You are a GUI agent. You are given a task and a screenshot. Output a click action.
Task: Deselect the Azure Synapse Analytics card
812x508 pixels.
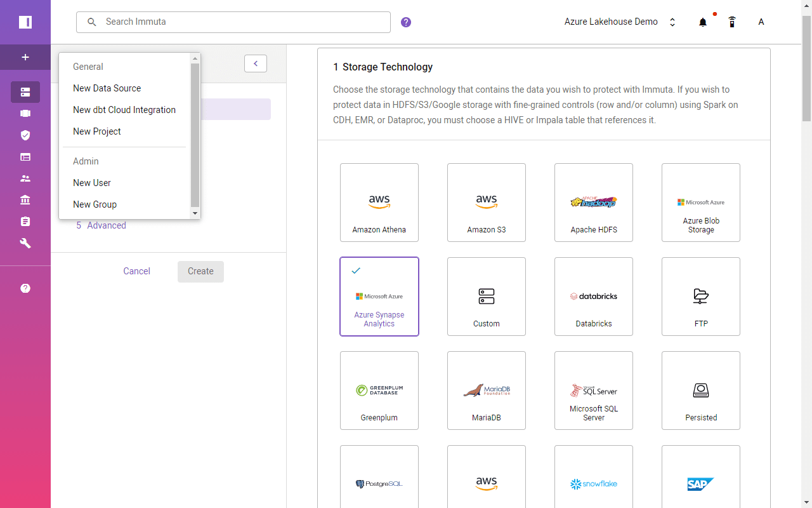[x=379, y=297]
